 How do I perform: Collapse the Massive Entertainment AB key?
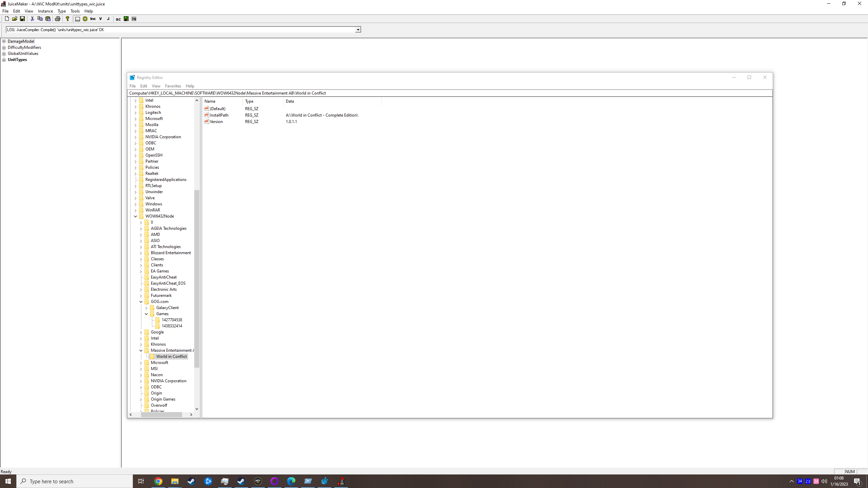point(141,350)
